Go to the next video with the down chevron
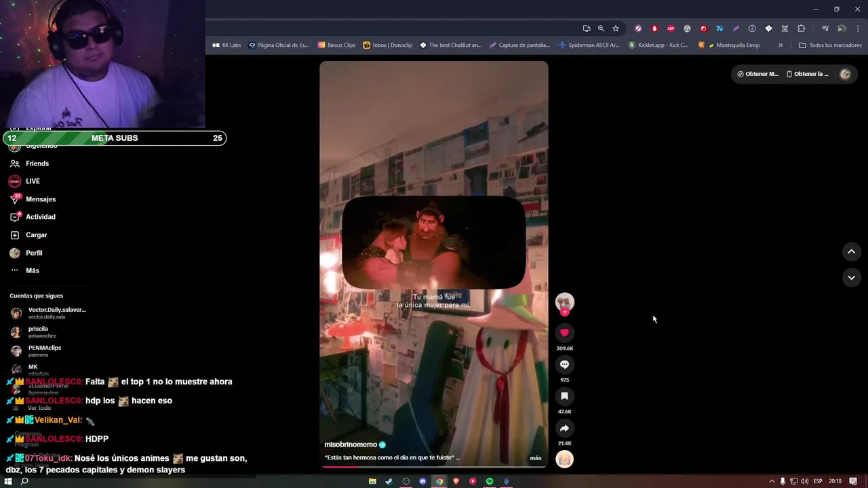 (x=851, y=277)
